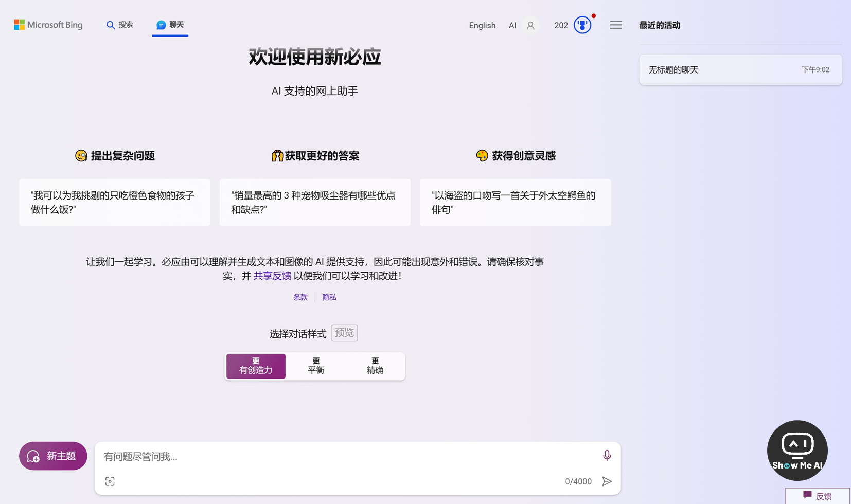The image size is (851, 504).
Task: Open the 反馈 feedback button
Action: coord(817,496)
